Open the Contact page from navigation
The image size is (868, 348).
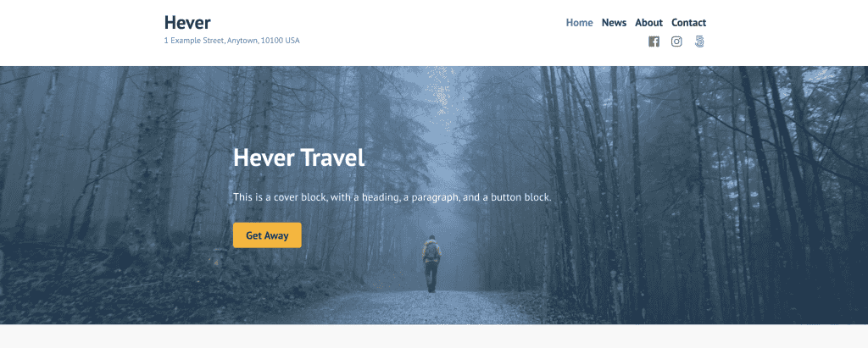[688, 23]
